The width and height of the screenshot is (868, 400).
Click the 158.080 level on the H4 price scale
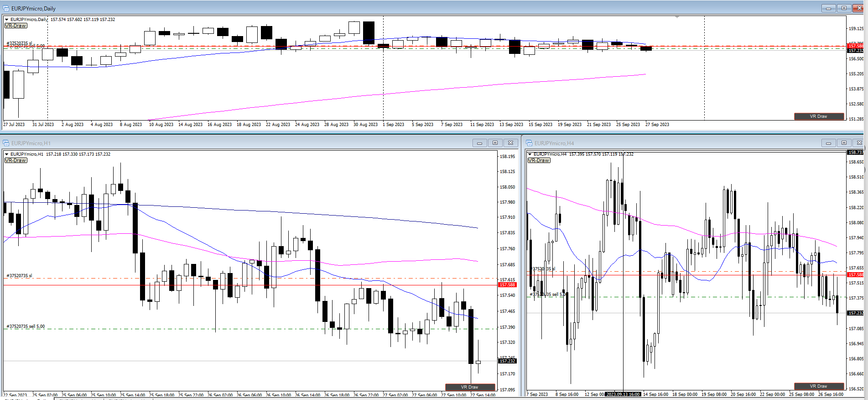pyautogui.click(x=856, y=223)
